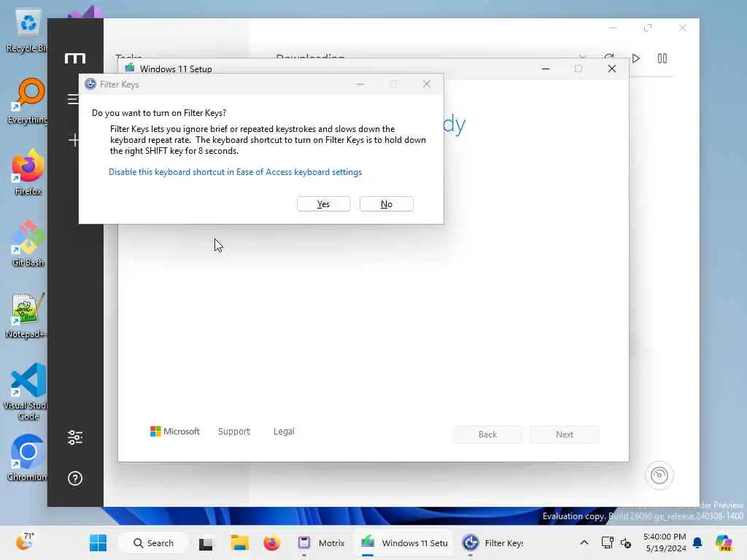Open the Ease of Access keyboard settings link
The height and width of the screenshot is (560, 747).
[235, 172]
